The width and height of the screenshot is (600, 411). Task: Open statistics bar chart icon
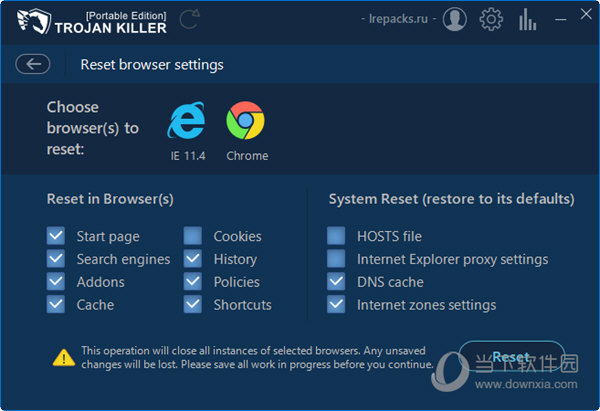tap(528, 19)
